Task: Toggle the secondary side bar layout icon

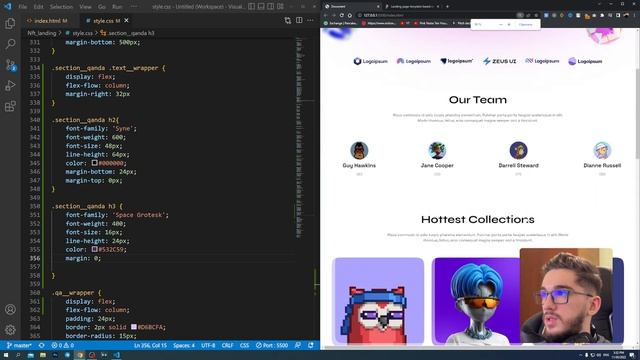Action: pos(271,7)
